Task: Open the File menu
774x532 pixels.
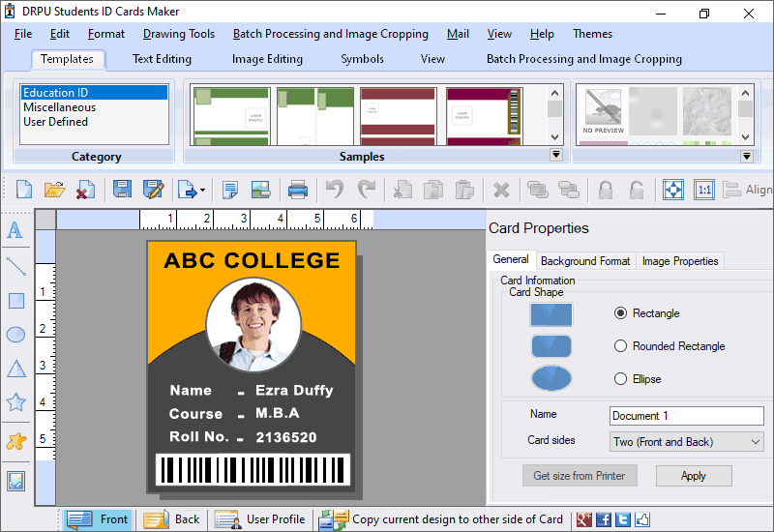Action: (23, 34)
